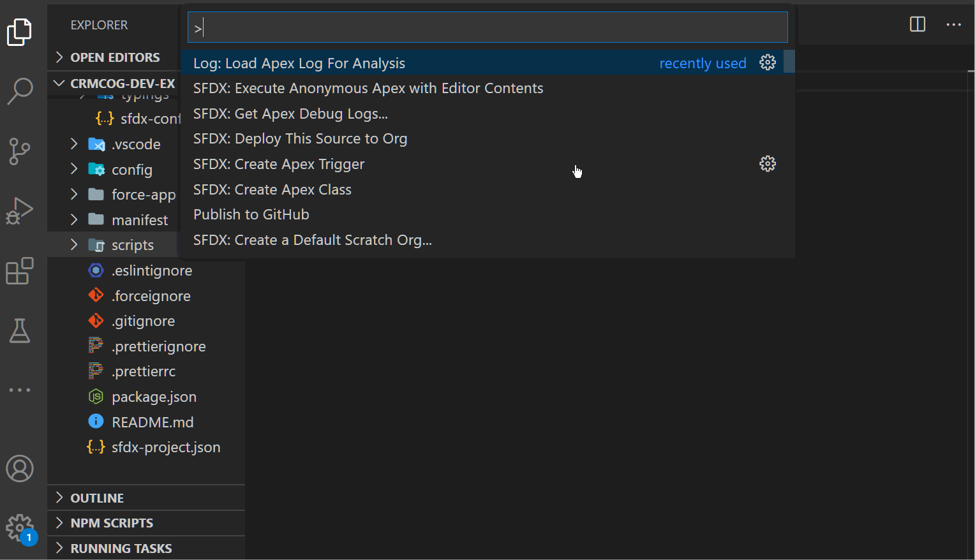The height and width of the screenshot is (560, 975).
Task: Open the Testing flask view
Action: pyautogui.click(x=20, y=331)
